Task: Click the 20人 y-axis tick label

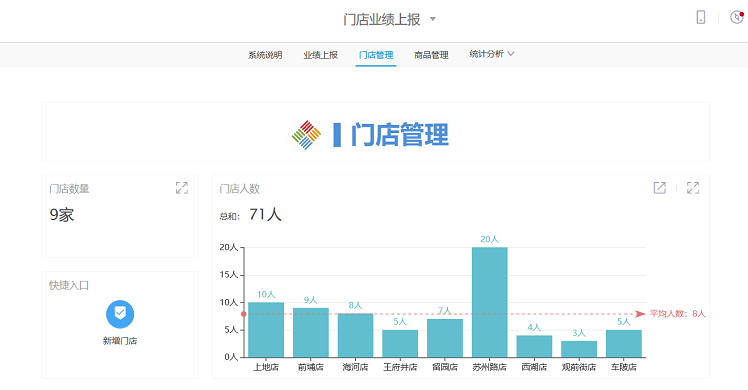Action: pyautogui.click(x=229, y=247)
